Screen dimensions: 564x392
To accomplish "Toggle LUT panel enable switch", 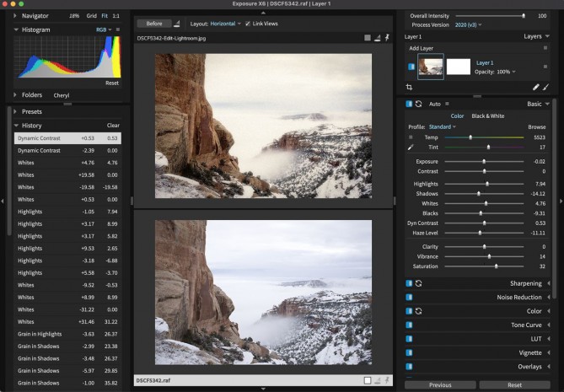I will click(x=409, y=339).
